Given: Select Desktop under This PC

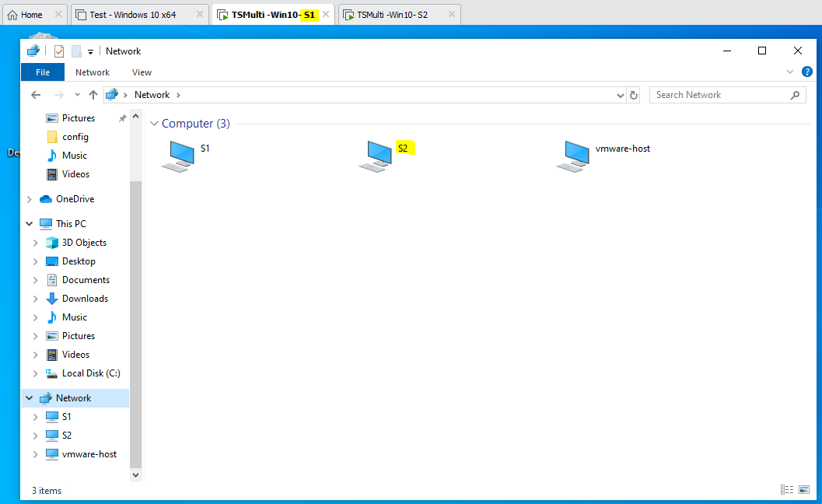Looking at the screenshot, I should click(79, 261).
